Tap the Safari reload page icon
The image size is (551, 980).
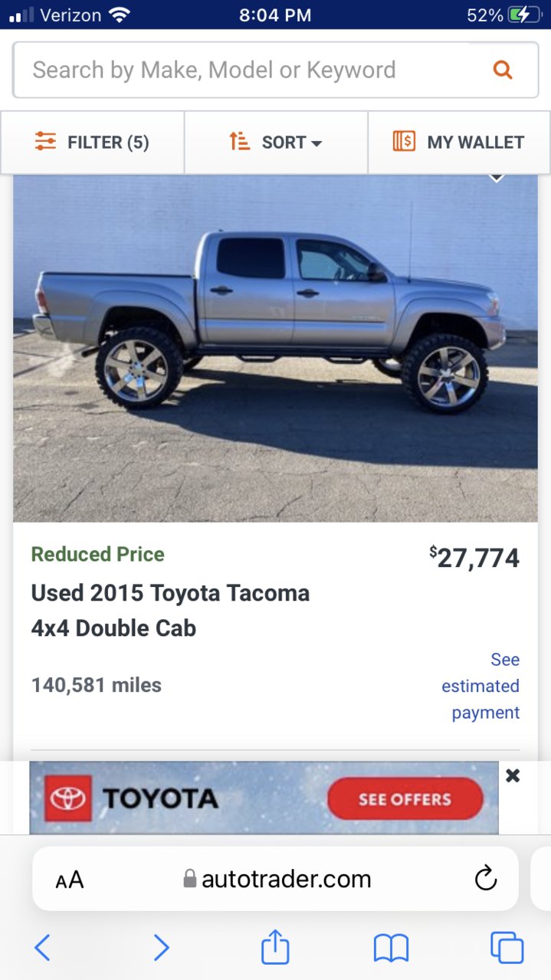(486, 879)
